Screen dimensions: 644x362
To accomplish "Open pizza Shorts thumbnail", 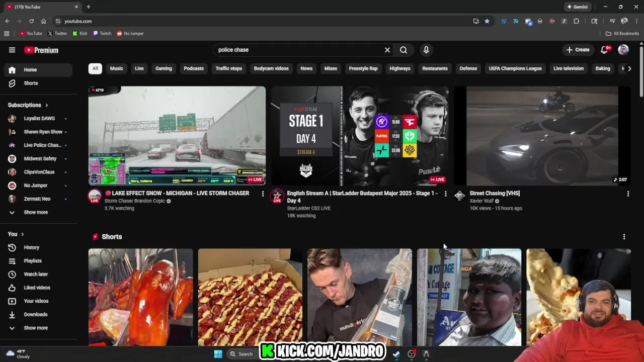I will 250,297.
